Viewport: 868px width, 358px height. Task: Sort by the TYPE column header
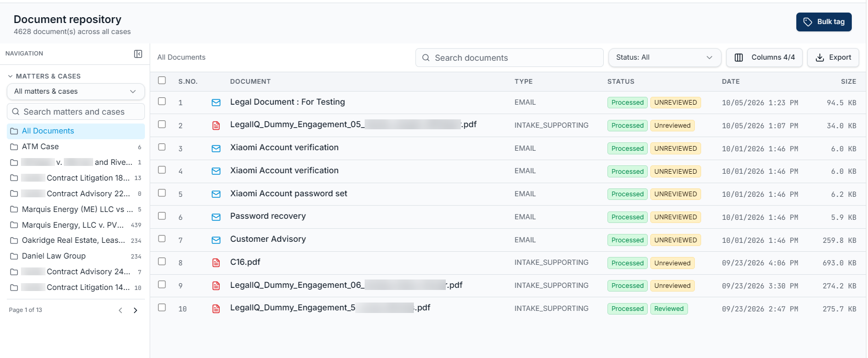point(523,82)
